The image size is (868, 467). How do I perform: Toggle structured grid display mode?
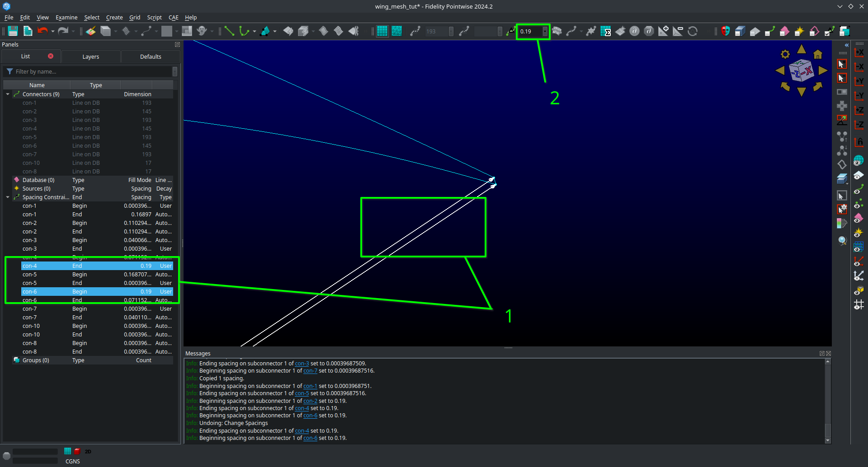[382, 31]
